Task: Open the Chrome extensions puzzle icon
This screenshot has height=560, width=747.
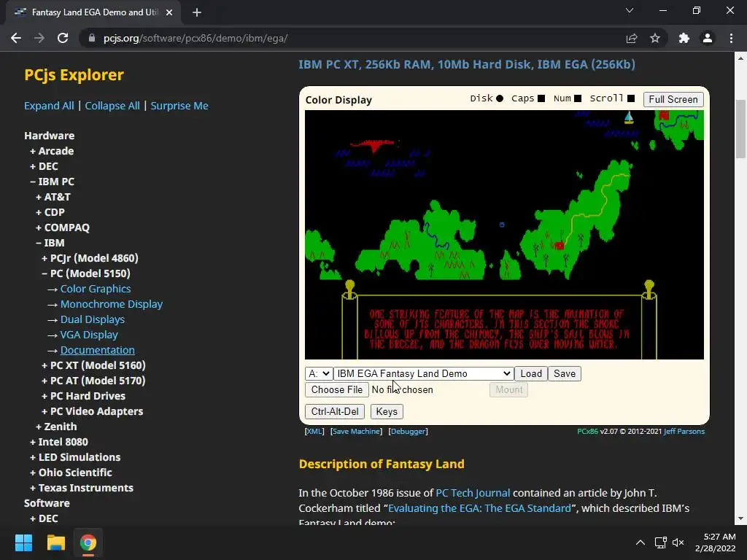Action: [684, 38]
